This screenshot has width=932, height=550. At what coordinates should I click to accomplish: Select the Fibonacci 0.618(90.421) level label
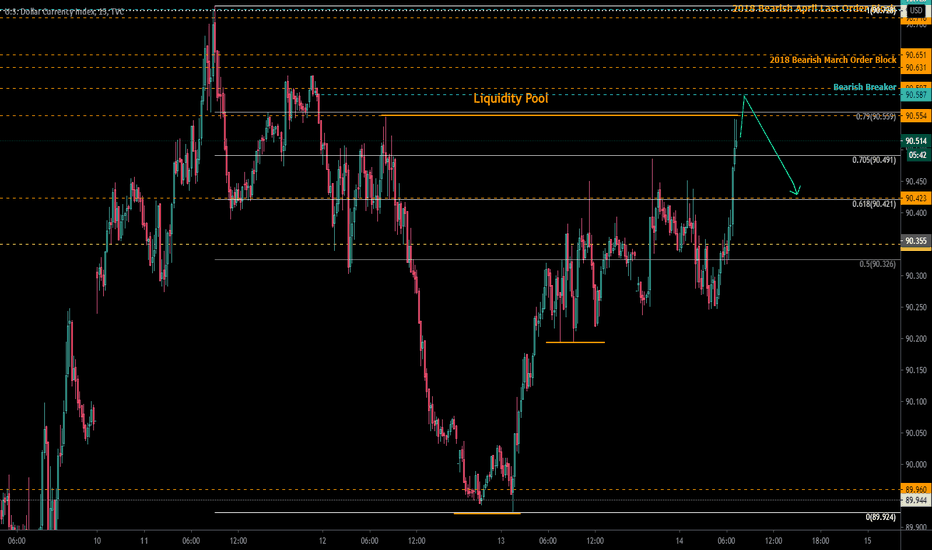(874, 205)
